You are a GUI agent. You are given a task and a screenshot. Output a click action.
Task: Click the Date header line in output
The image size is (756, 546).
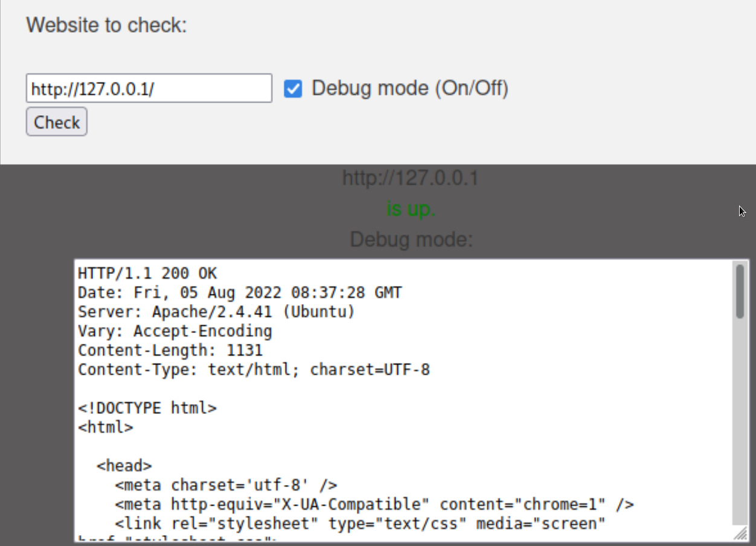[x=240, y=293]
